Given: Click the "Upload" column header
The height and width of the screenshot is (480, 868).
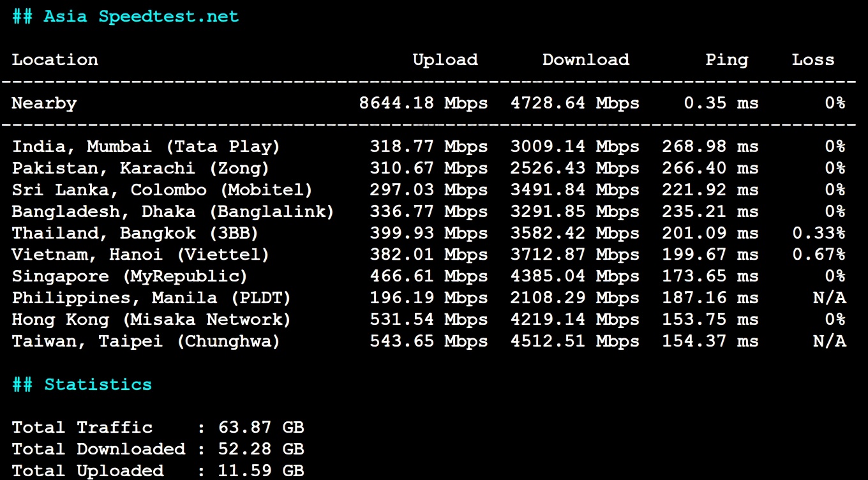Looking at the screenshot, I should (445, 60).
